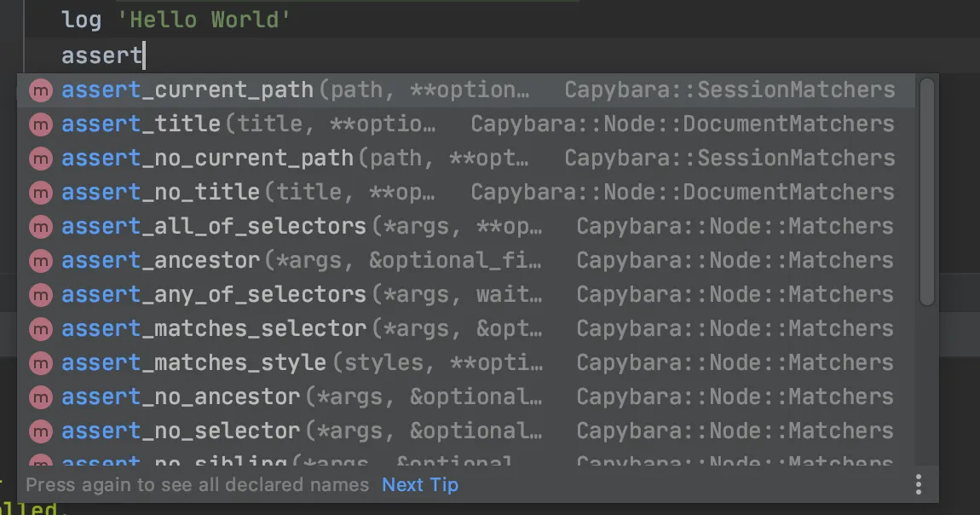Click the method icon beside assert_current_path
This screenshot has height=515, width=980.
40,90
